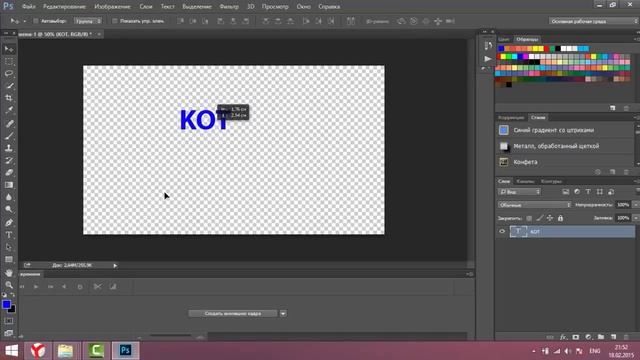This screenshot has height=360, width=640.
Task: Click Создать анимацию кадра button
Action: [x=233, y=313]
